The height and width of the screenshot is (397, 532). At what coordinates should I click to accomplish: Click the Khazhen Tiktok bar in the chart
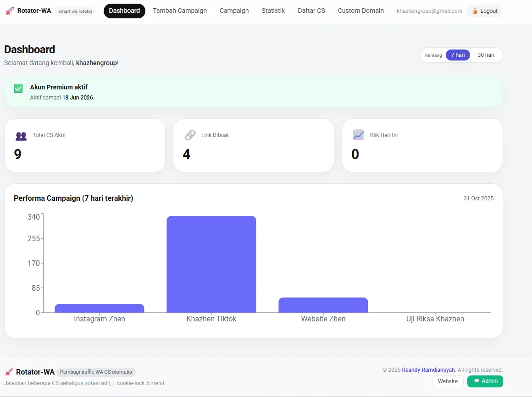pyautogui.click(x=211, y=264)
